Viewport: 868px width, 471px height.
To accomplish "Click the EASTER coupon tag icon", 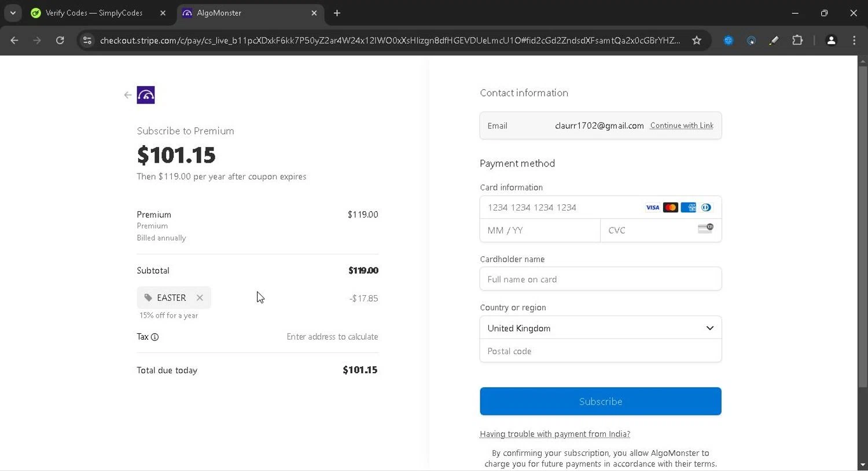I will [x=148, y=297].
